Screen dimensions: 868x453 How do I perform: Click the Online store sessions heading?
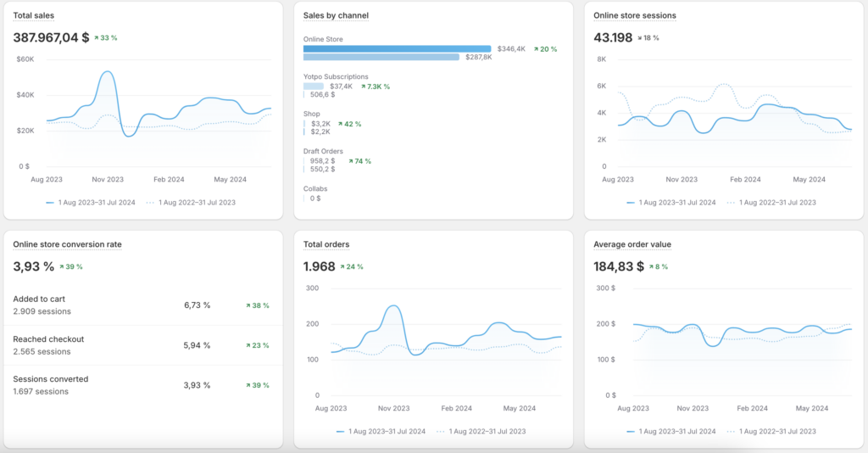click(x=634, y=15)
